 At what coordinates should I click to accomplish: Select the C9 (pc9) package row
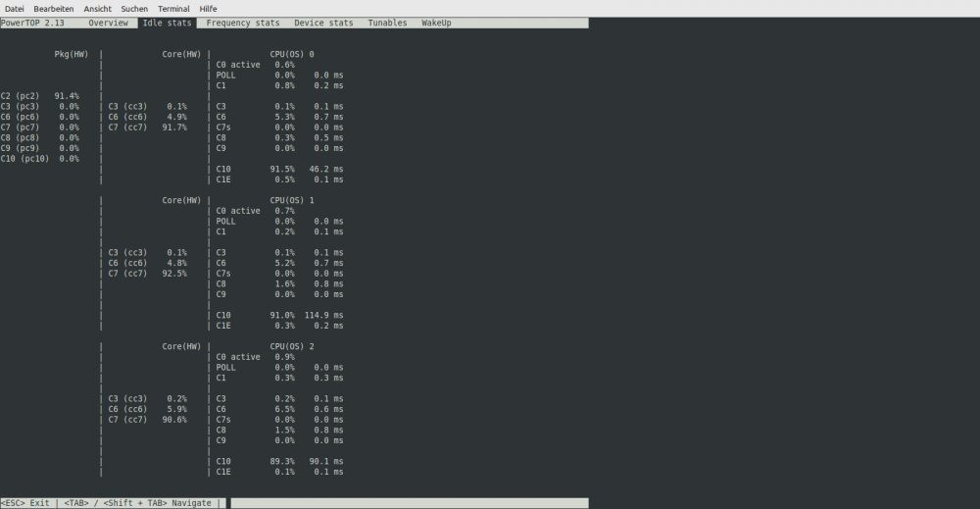40,149
